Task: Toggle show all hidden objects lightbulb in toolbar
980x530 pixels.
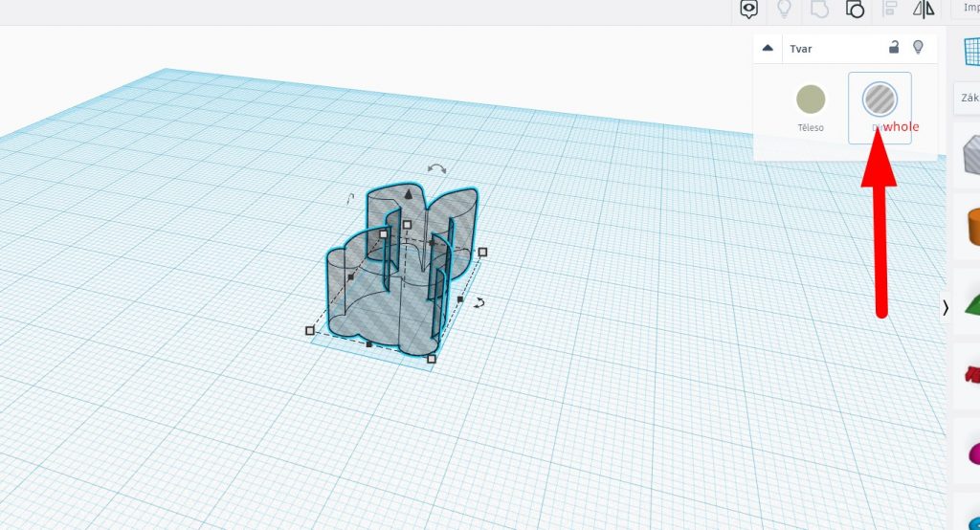Action: pos(784,10)
